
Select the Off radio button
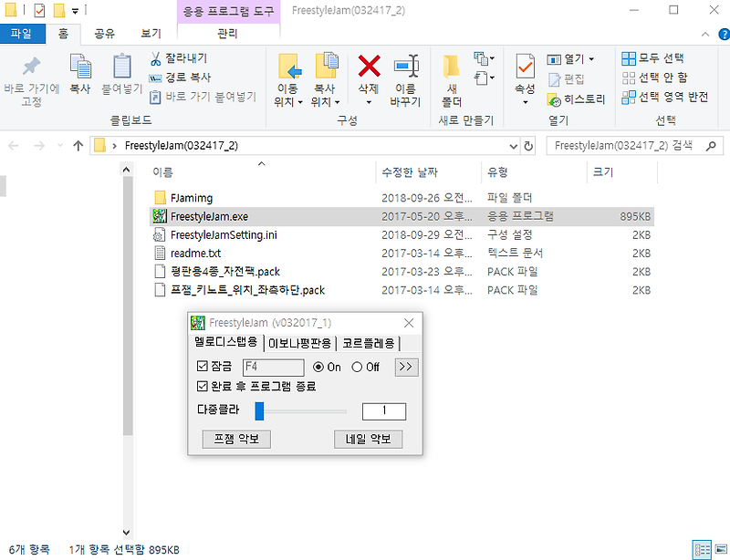pos(357,368)
